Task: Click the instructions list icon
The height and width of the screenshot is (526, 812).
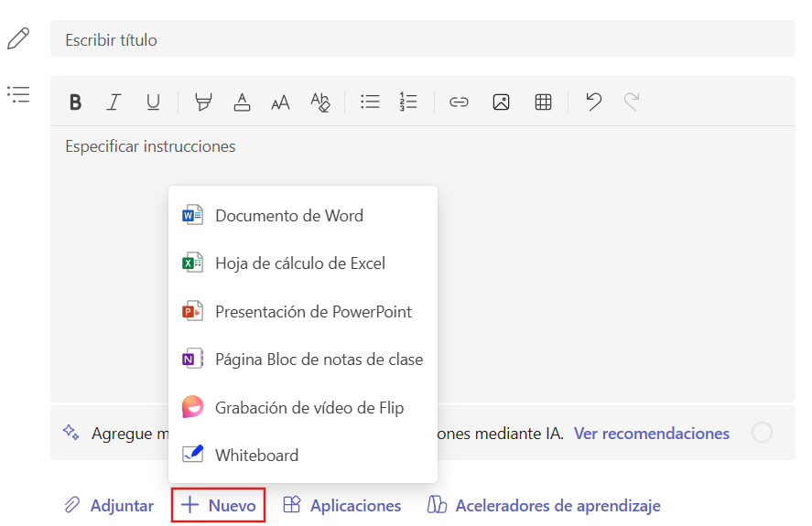Action: (18, 94)
